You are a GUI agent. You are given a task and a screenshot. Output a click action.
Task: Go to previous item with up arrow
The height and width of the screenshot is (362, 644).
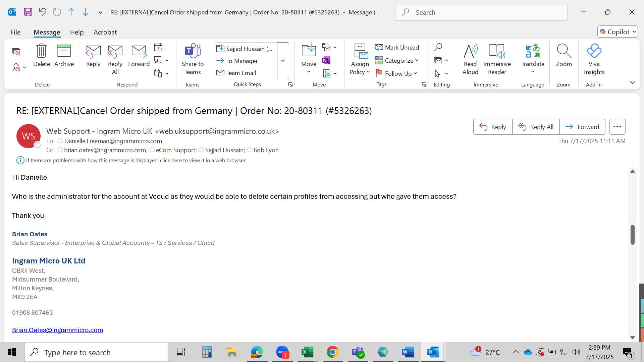[x=71, y=12]
